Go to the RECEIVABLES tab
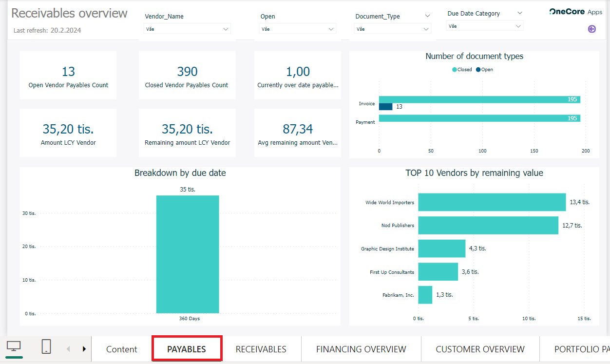This screenshot has width=610, height=364. [261, 349]
